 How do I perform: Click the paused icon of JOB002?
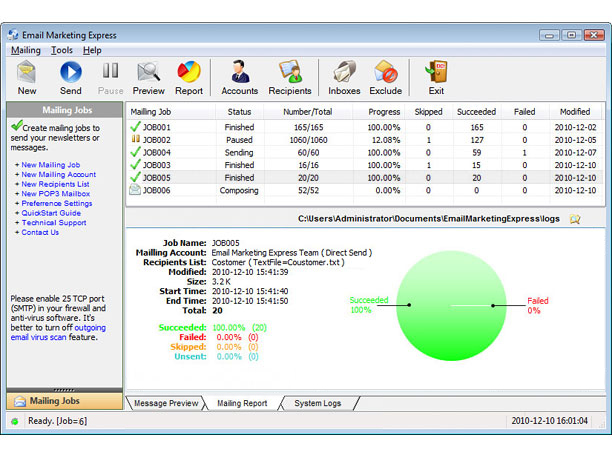tap(135, 139)
